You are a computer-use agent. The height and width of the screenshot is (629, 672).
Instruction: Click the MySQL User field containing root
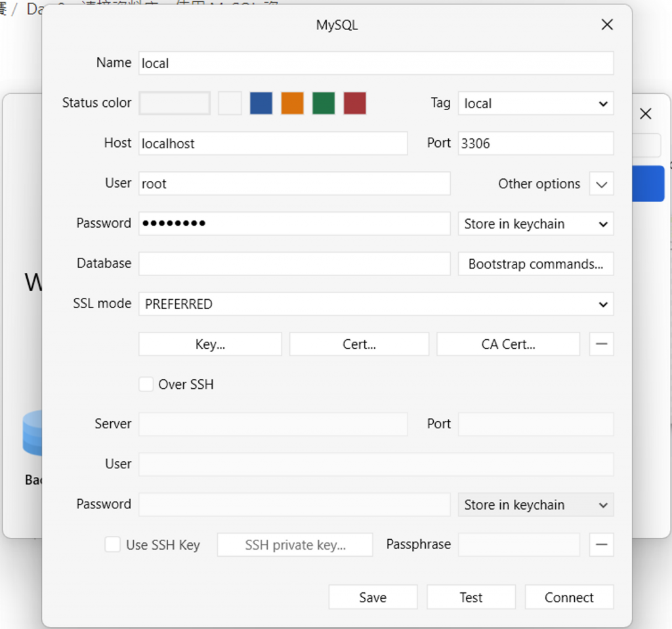tap(294, 184)
